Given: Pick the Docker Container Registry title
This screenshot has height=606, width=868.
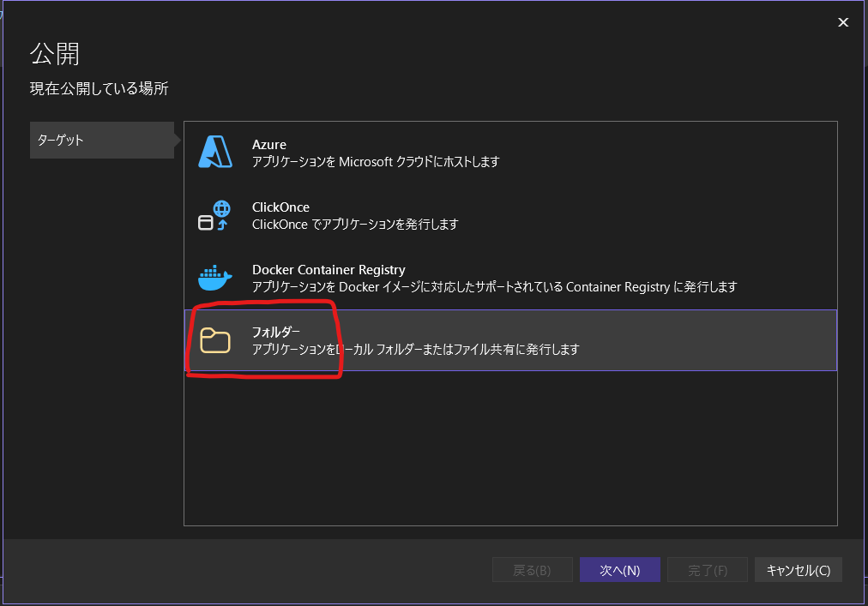Looking at the screenshot, I should 329,270.
